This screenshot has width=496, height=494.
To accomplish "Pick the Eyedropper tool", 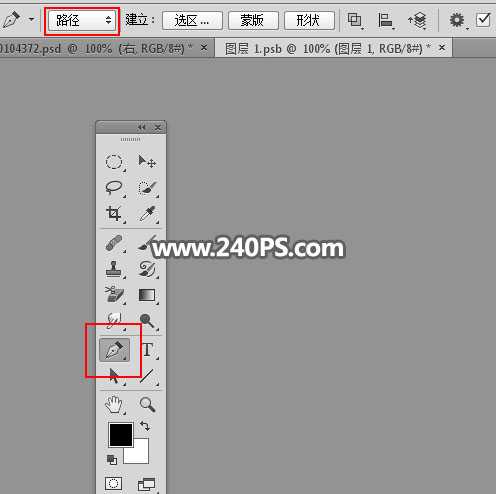I will click(x=147, y=214).
